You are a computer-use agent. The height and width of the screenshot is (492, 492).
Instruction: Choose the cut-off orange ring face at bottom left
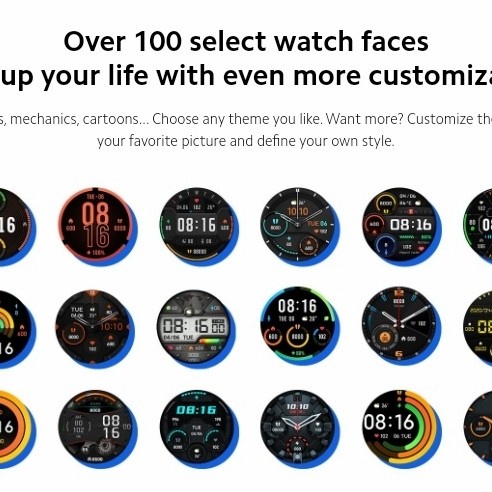17,429
